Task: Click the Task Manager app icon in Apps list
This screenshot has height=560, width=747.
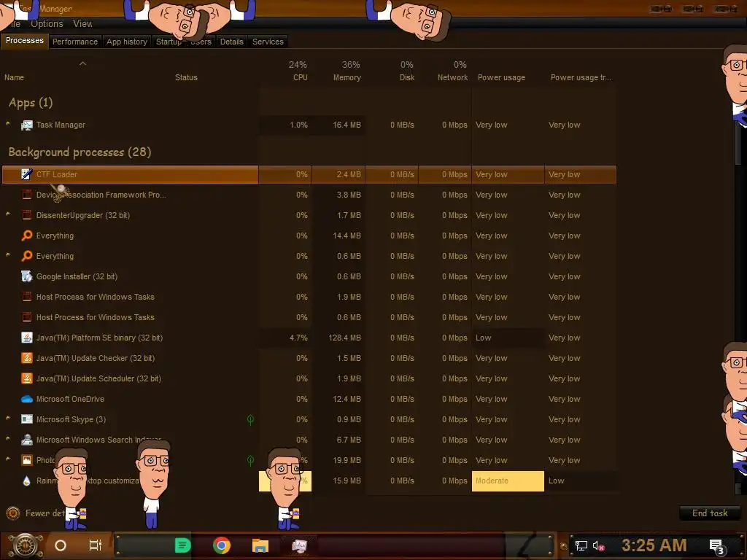Action: 27,125
